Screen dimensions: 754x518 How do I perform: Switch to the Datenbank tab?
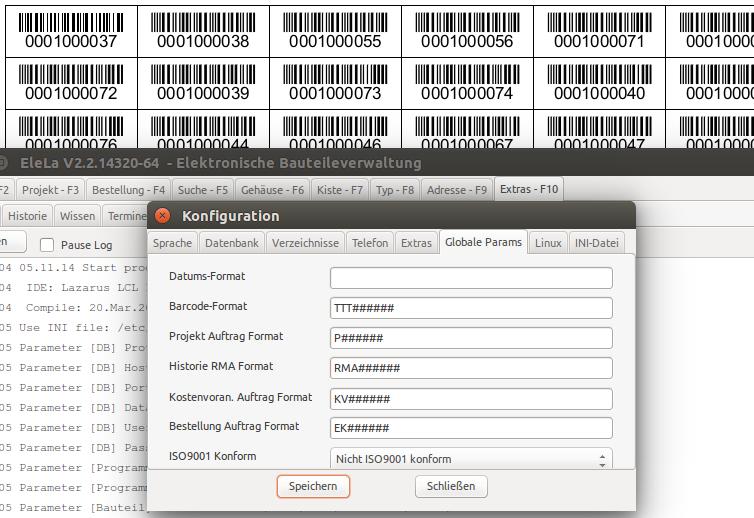coord(232,243)
